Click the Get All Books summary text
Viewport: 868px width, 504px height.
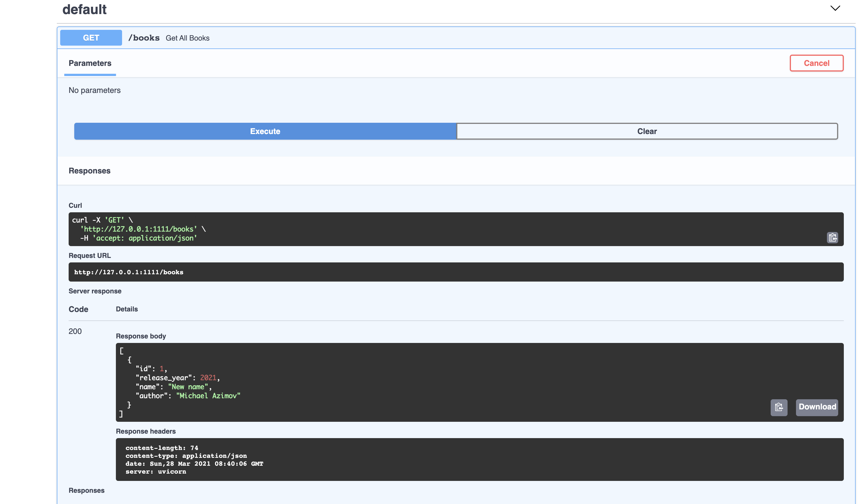pos(187,38)
